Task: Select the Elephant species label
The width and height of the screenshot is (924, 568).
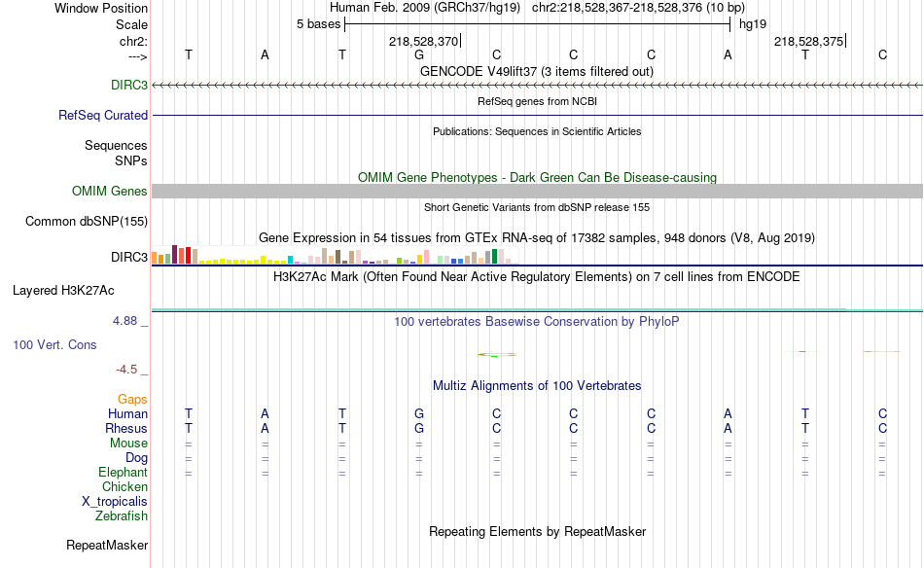Action: (x=123, y=472)
